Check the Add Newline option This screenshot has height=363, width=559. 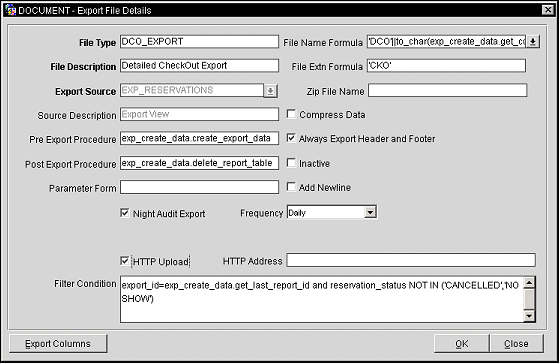[291, 187]
